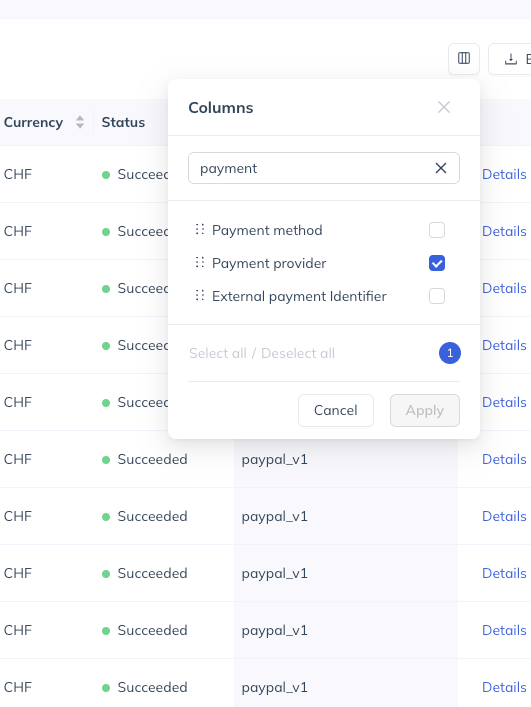The height and width of the screenshot is (707, 531).
Task: Open Details link of first row
Action: pyautogui.click(x=504, y=174)
